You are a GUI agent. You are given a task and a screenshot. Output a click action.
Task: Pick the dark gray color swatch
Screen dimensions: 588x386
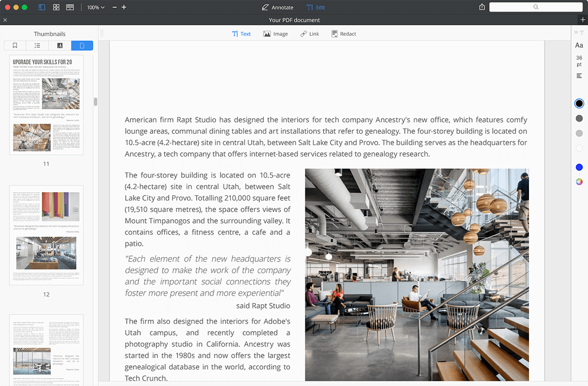(579, 118)
